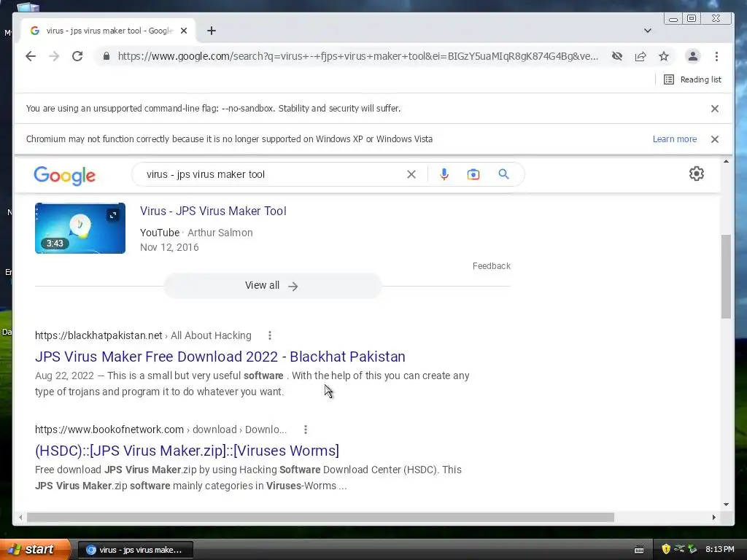The height and width of the screenshot is (560, 747).
Task: Dismiss the Windows XP unsupported warning
Action: 715,139
